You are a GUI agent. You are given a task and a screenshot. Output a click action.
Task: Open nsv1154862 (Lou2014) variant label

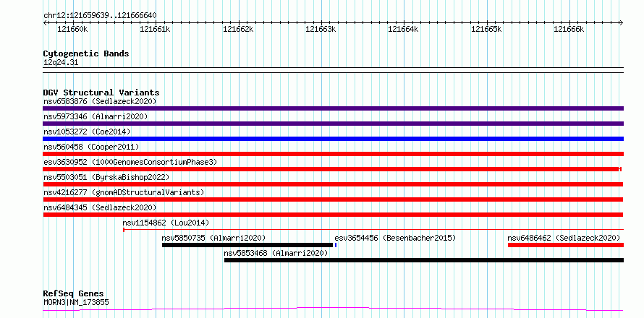coord(166,223)
